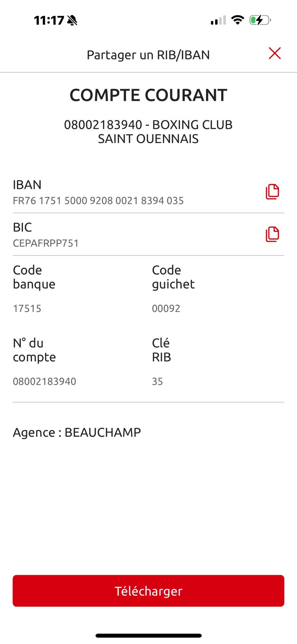
Task: Tap the account number 08002183940 value
Action: coord(45,381)
